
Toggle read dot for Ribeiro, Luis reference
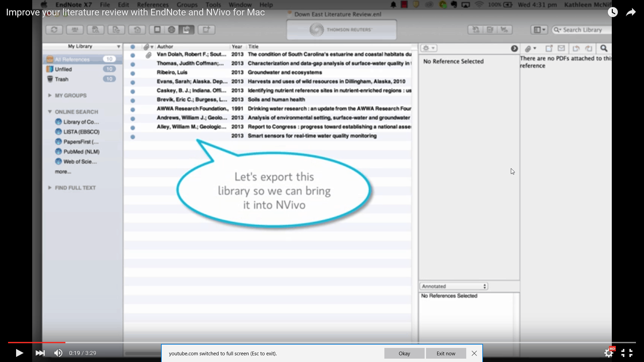(x=133, y=73)
